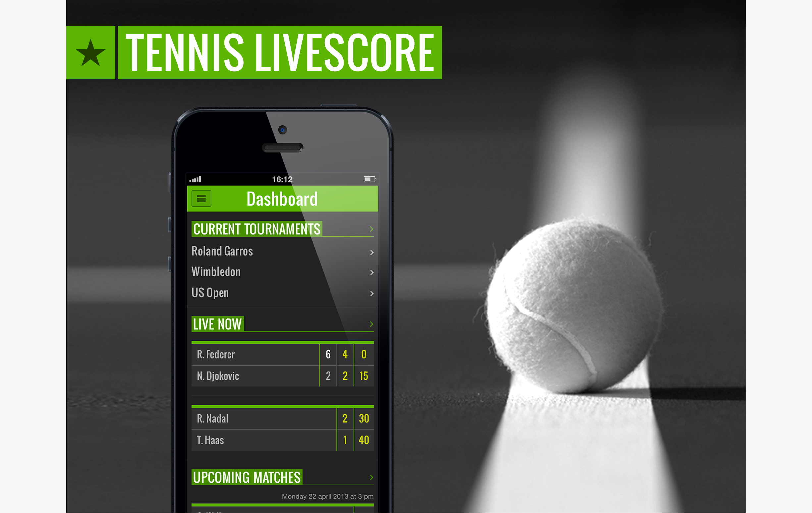Open the hamburger menu icon
Image resolution: width=812 pixels, height=513 pixels.
(201, 198)
